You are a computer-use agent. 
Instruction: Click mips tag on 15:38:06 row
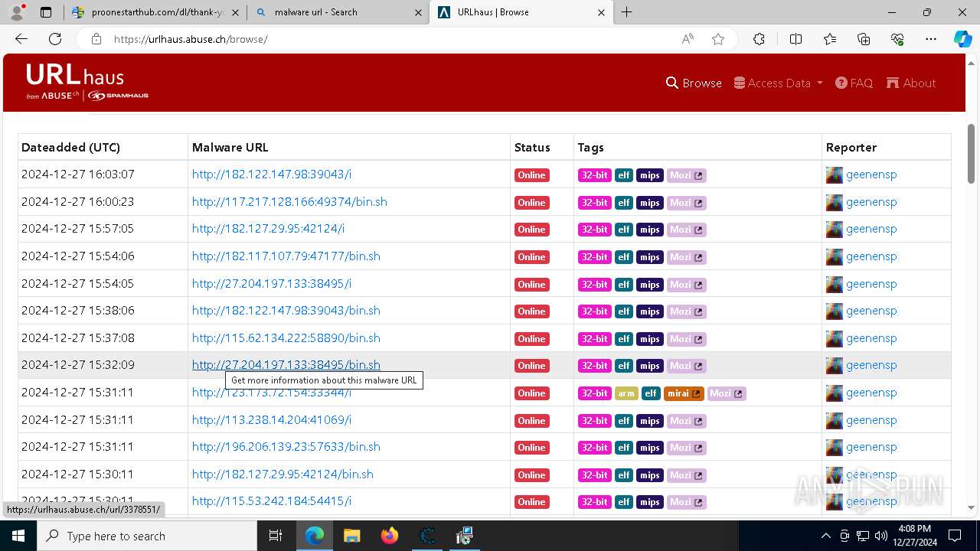point(650,311)
